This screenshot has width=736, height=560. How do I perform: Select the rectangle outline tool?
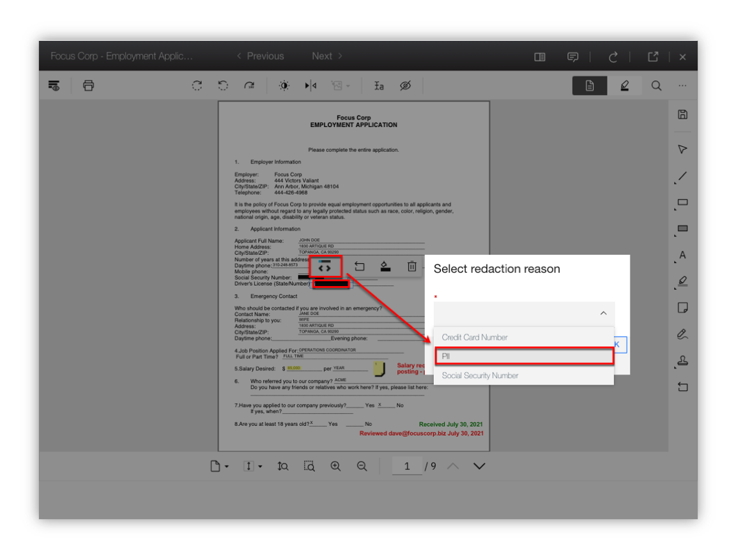click(682, 203)
